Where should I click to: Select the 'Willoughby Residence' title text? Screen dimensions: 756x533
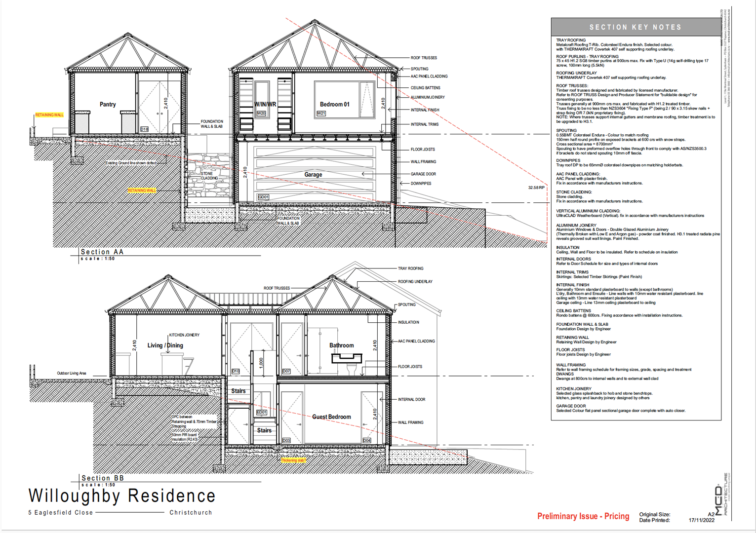[122, 496]
